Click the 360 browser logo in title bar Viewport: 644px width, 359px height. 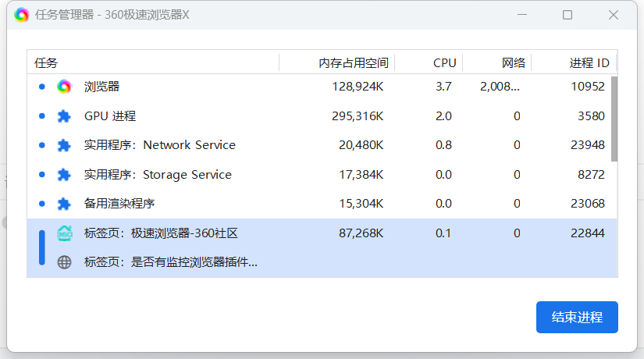tap(21, 15)
